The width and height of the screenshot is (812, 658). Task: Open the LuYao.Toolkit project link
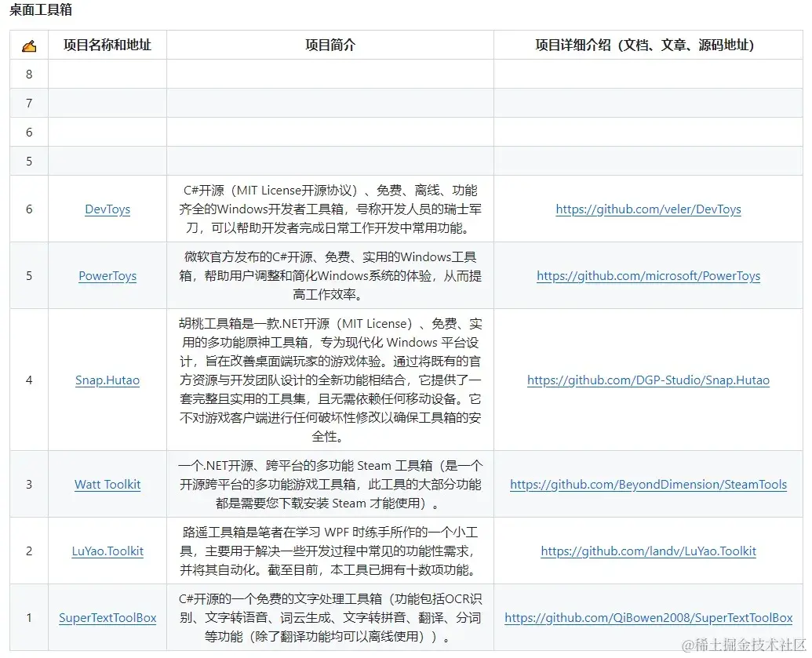(107, 551)
